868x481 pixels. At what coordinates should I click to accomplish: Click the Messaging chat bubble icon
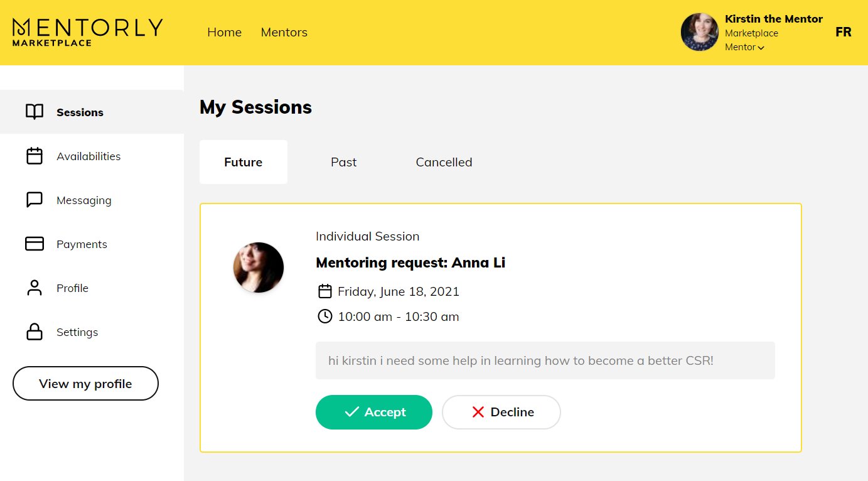(x=35, y=200)
